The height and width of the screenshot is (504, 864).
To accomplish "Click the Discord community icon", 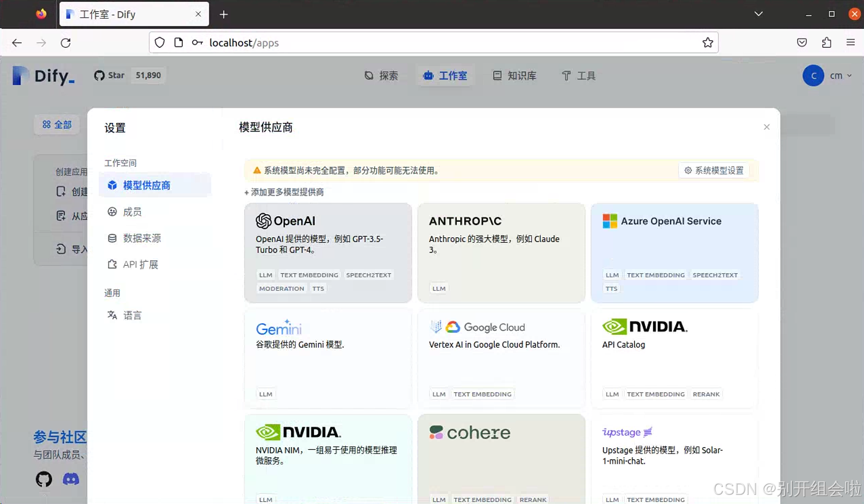I will (x=71, y=479).
